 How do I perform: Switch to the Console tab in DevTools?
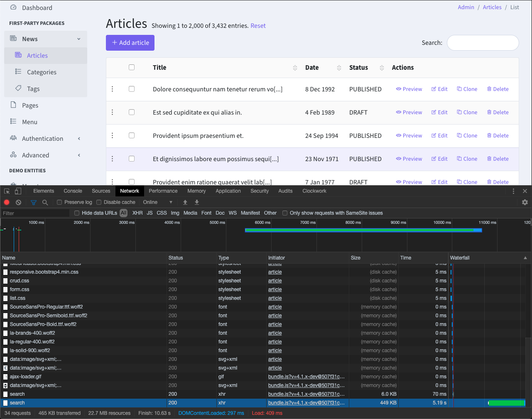point(73,191)
